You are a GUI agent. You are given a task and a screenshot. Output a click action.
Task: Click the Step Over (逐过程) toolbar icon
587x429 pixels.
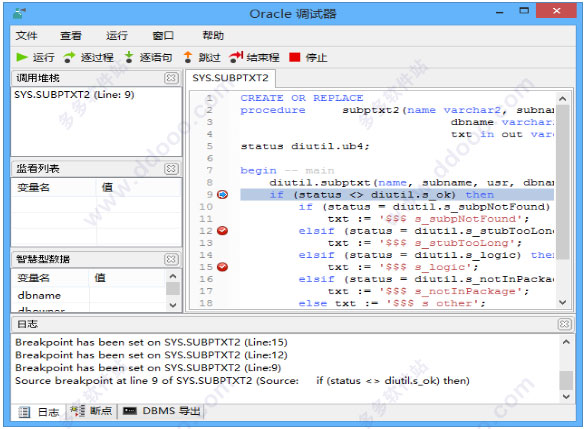pyautogui.click(x=69, y=57)
